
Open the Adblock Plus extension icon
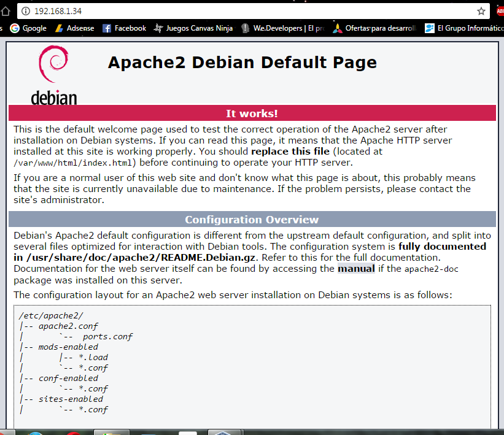point(499,11)
